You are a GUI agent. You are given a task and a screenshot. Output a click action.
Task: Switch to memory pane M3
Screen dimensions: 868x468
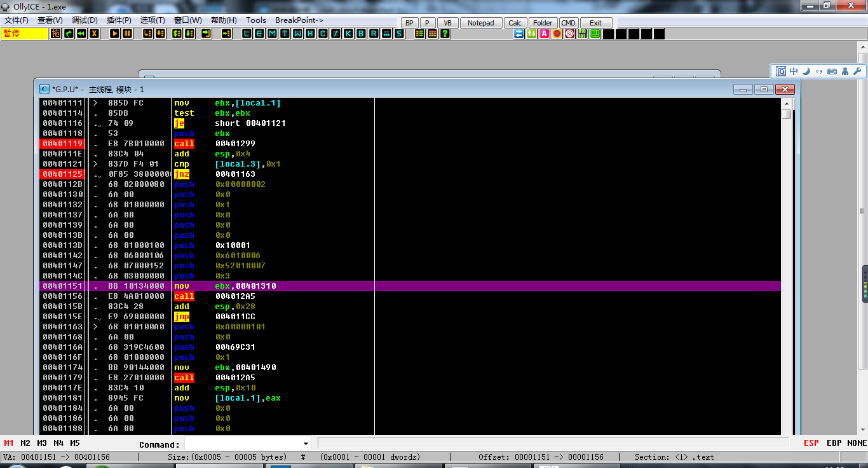coord(42,443)
